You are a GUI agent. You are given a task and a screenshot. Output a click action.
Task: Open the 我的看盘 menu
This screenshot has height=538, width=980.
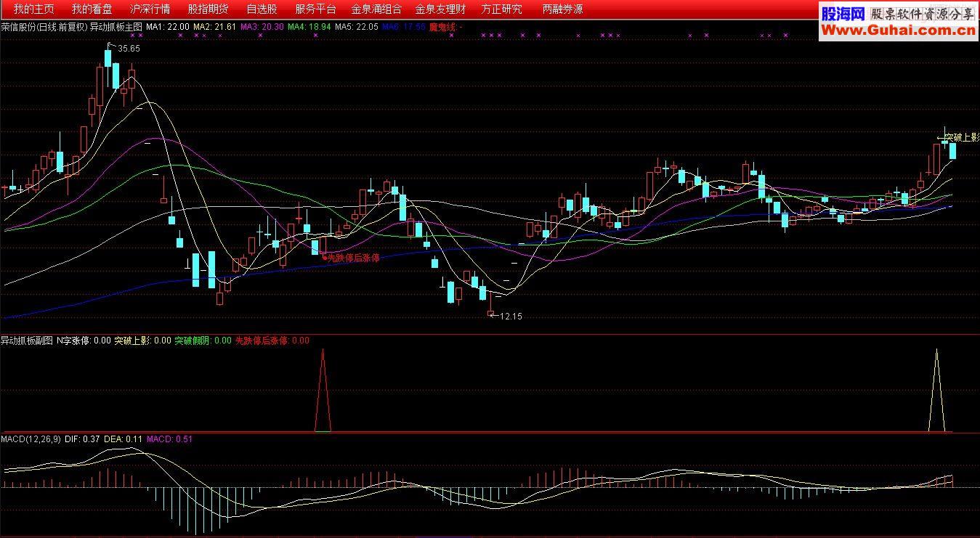coord(92,9)
